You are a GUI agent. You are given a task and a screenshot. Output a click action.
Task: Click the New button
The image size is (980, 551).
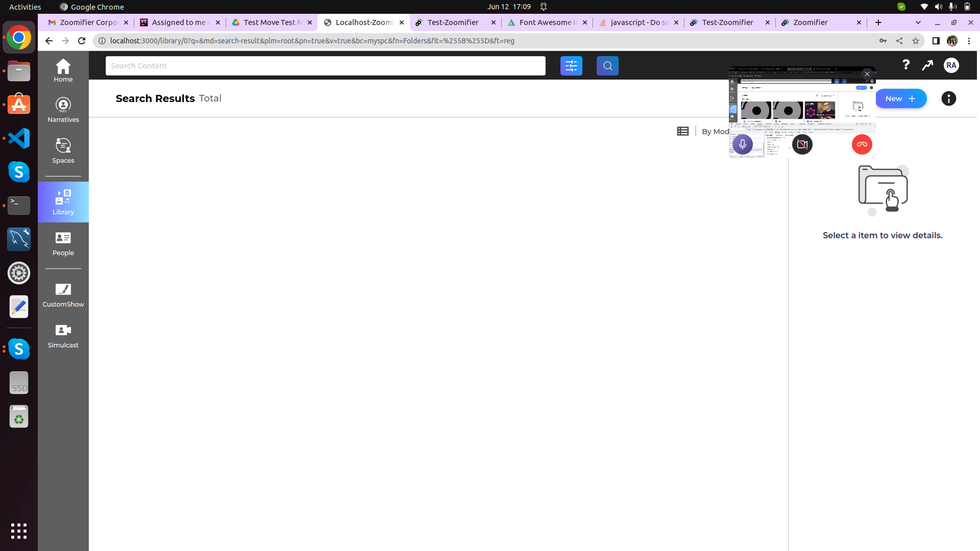[900, 98]
